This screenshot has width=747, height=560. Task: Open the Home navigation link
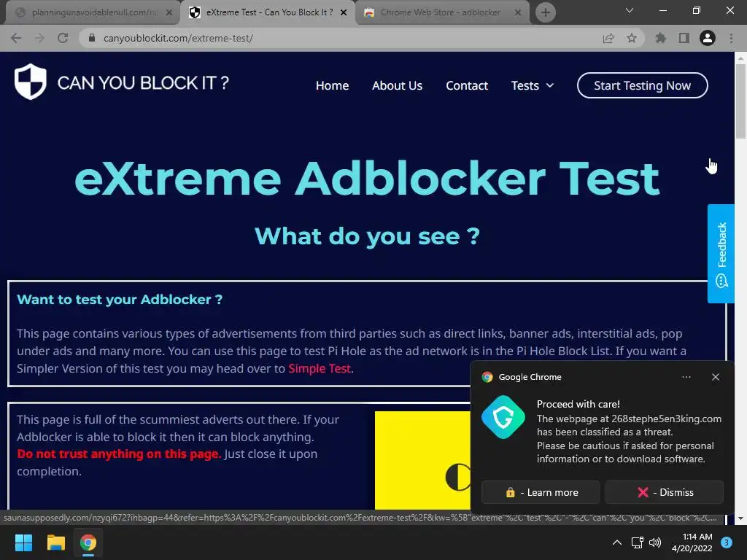tap(332, 86)
